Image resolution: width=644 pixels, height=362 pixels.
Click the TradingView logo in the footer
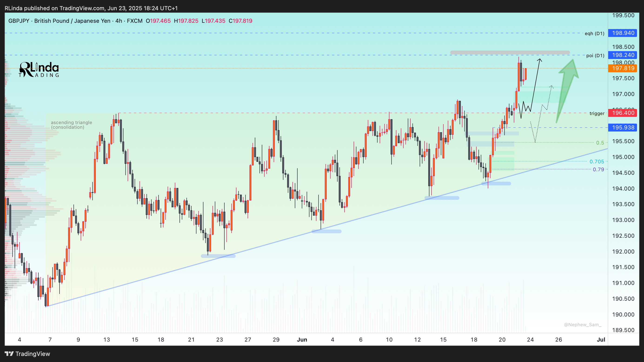coord(27,354)
